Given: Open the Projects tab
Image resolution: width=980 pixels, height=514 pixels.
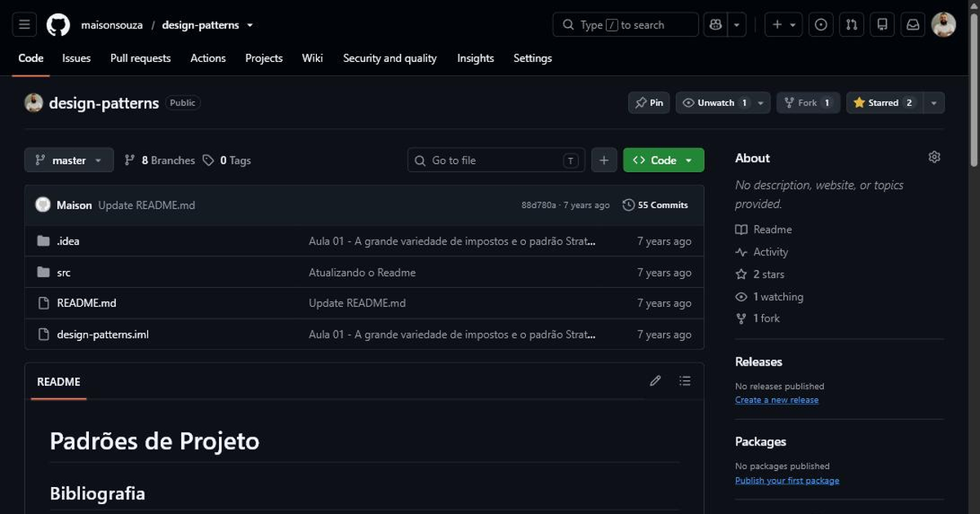Looking at the screenshot, I should (x=264, y=58).
